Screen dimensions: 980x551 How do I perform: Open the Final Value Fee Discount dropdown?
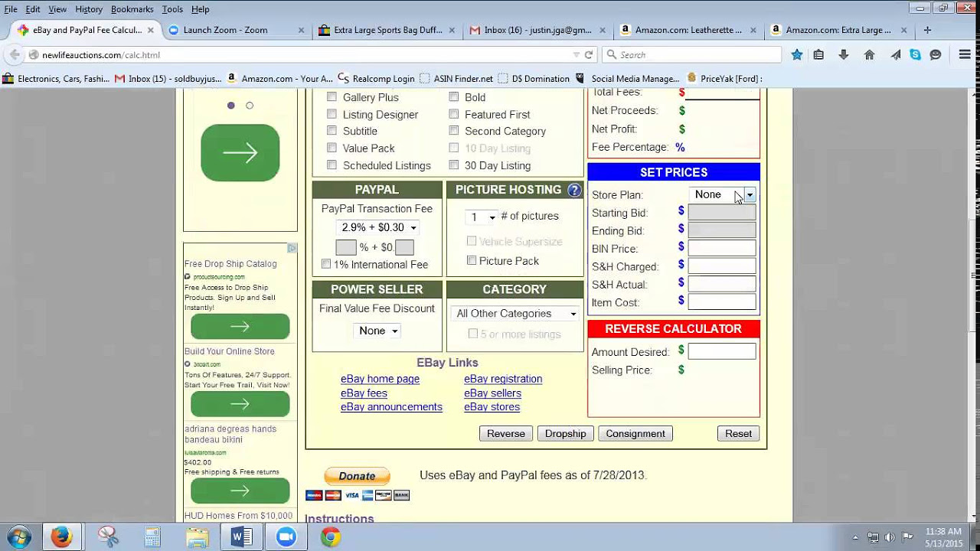377,331
